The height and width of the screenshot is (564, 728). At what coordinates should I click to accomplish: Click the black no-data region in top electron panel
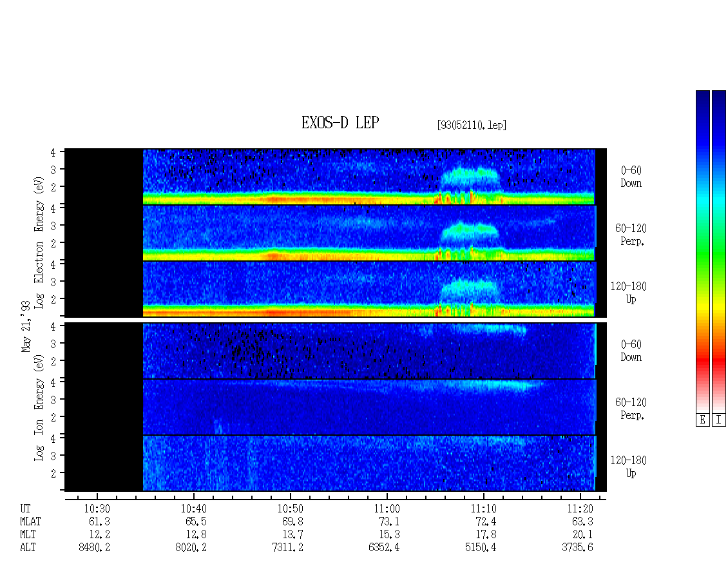coord(104,177)
